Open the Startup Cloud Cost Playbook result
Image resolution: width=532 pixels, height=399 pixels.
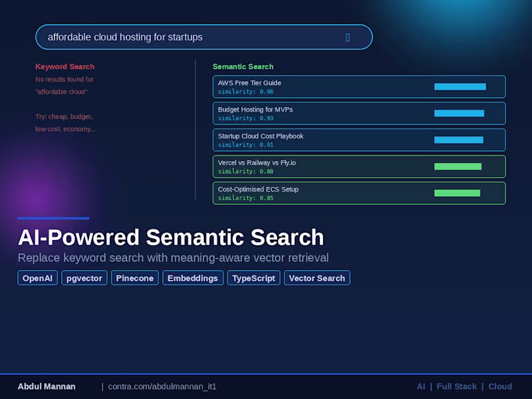359,140
